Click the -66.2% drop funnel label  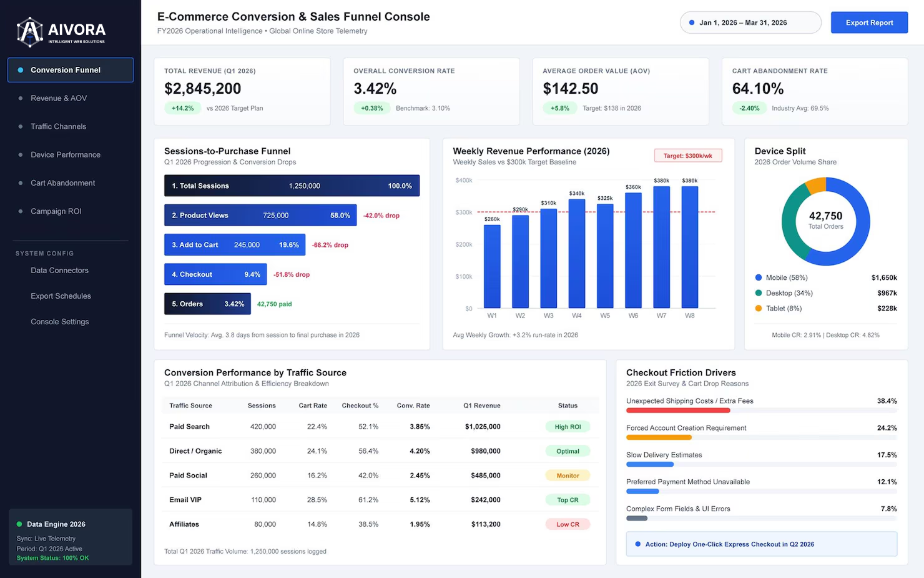coord(330,245)
